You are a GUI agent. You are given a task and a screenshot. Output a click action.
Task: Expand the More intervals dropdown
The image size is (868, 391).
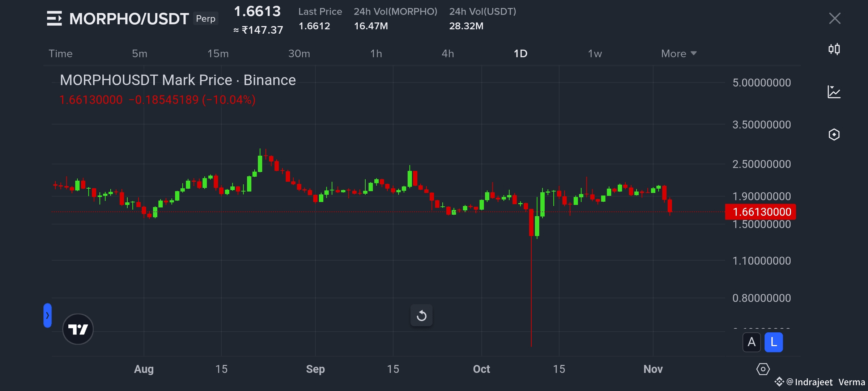678,54
